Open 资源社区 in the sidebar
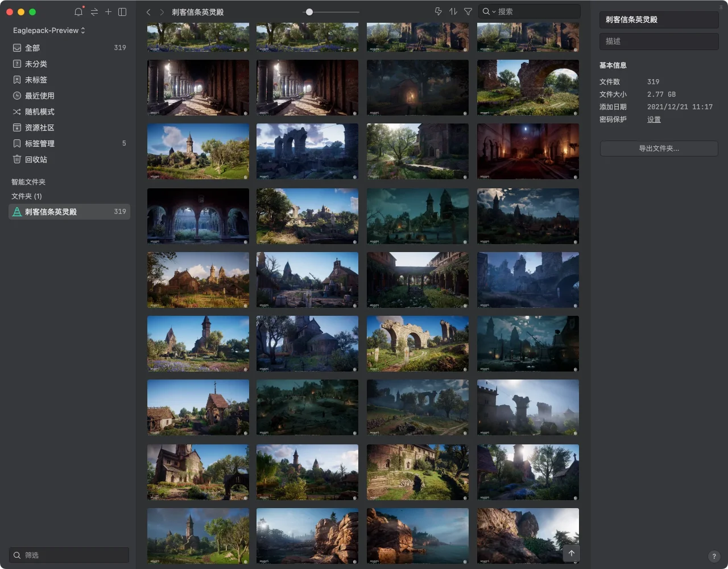Image resolution: width=728 pixels, height=569 pixels. pyautogui.click(x=69, y=127)
